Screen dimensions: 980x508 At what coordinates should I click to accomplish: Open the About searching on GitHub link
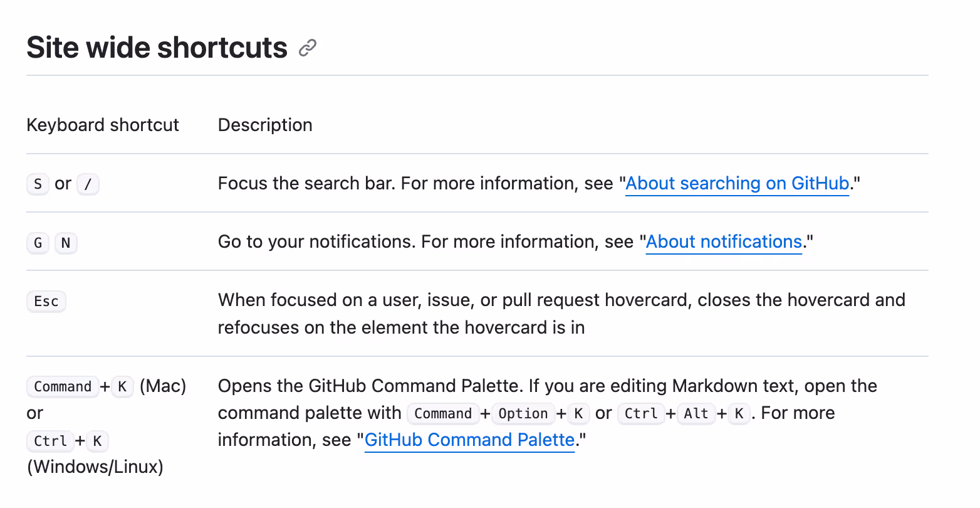[737, 184]
